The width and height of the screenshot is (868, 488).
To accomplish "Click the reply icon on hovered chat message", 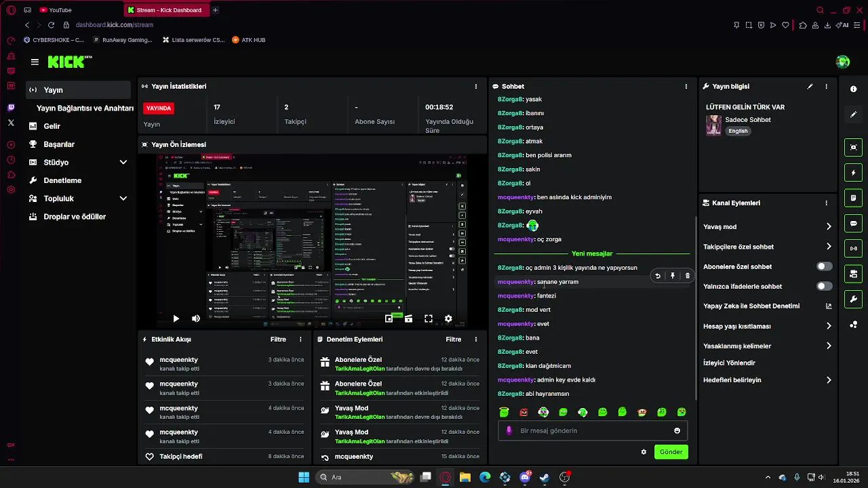I will point(657,276).
